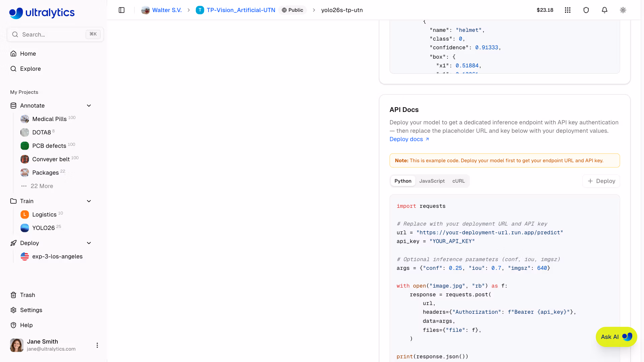This screenshot has height=362, width=644.
Task: Select the DOTA8 dataset
Action: tap(42, 132)
